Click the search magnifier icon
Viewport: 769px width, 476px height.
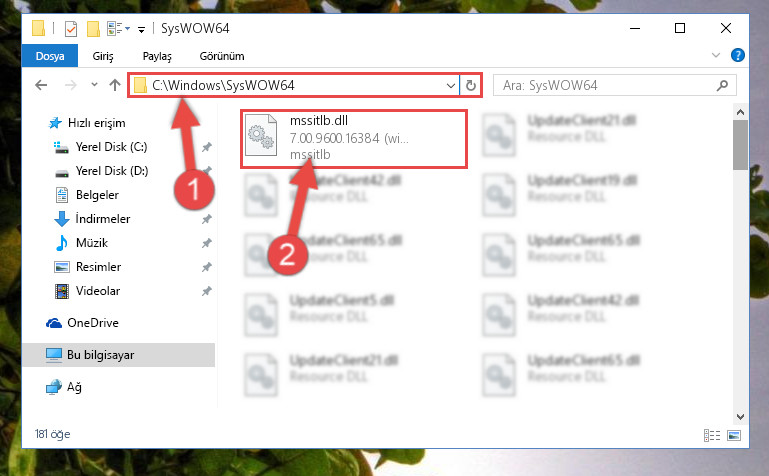[x=722, y=86]
